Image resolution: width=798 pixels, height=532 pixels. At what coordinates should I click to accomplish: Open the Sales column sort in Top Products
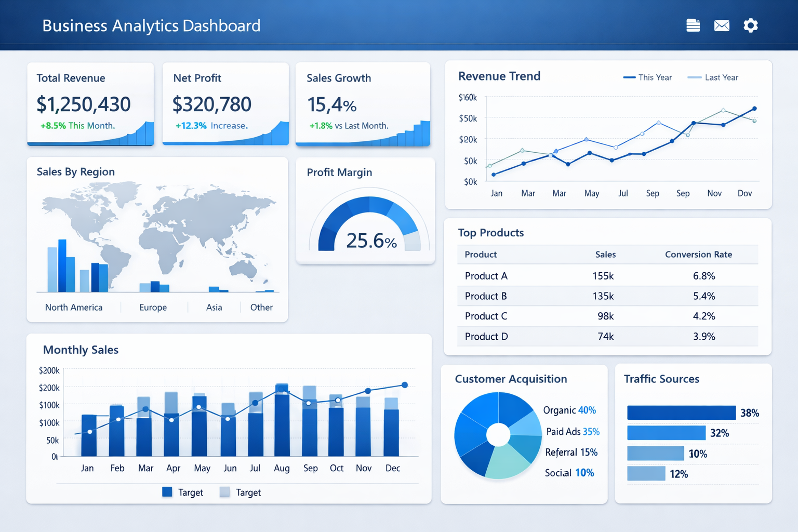click(605, 255)
